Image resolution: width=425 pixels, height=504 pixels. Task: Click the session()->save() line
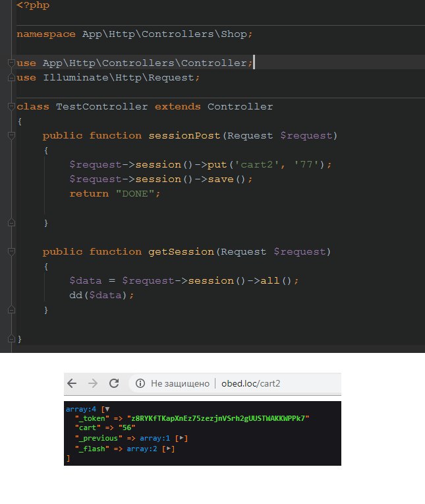click(161, 179)
